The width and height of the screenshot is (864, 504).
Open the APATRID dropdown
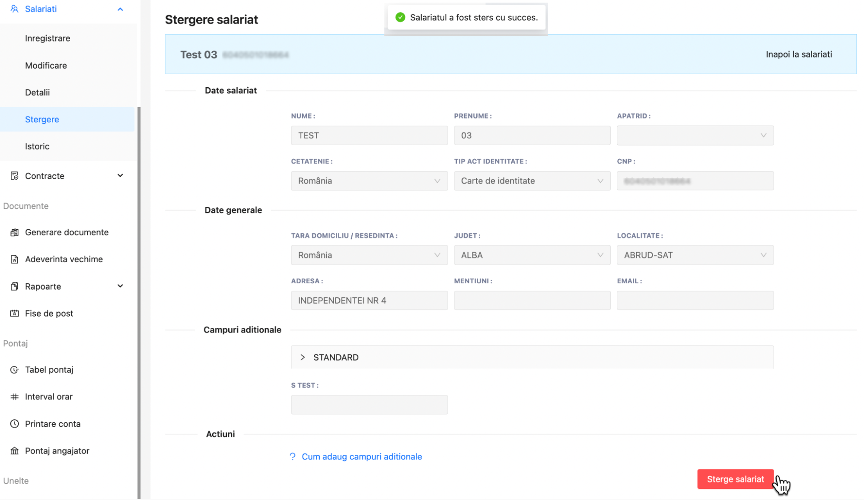[695, 136]
